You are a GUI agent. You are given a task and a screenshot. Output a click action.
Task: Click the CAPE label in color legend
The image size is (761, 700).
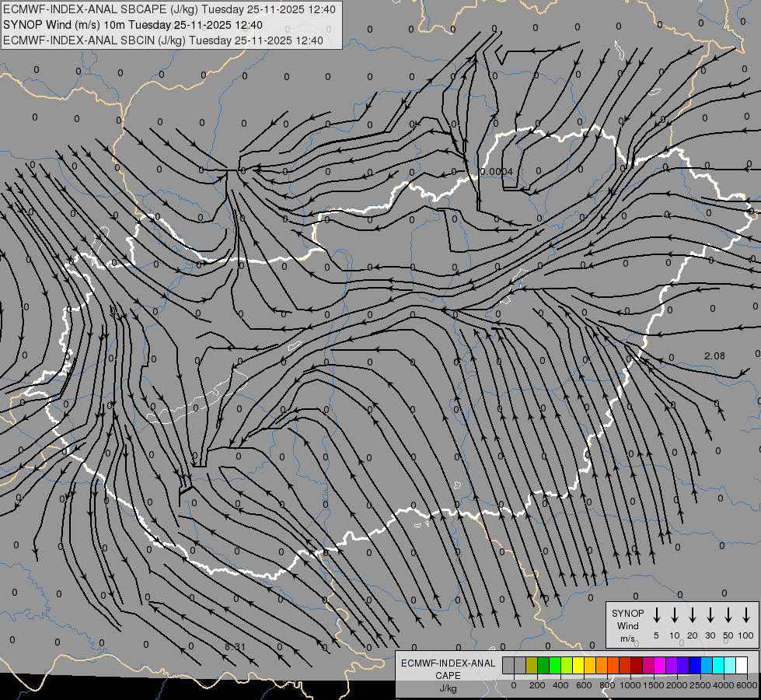448,676
